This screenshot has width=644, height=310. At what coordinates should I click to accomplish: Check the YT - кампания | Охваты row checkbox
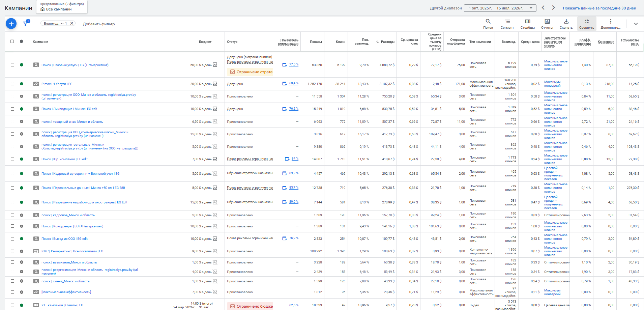pos(12,305)
